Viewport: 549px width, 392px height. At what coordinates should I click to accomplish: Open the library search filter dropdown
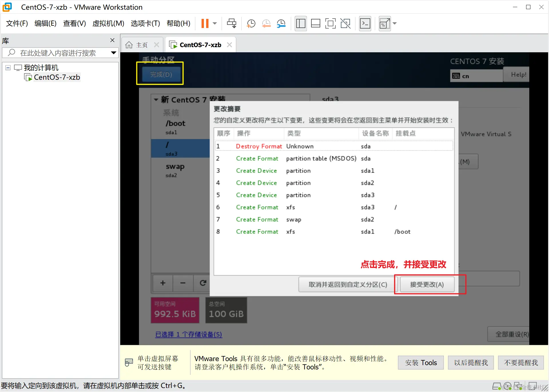[114, 53]
